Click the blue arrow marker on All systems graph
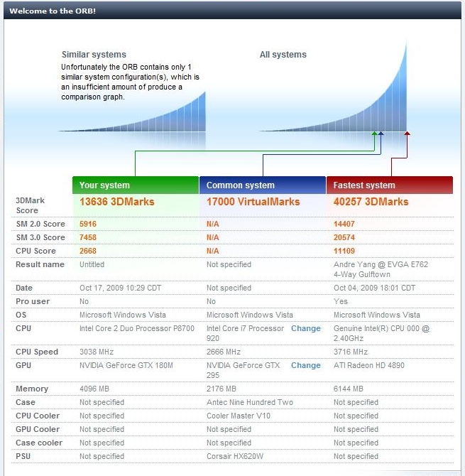The width and height of the screenshot is (465, 476). click(381, 134)
